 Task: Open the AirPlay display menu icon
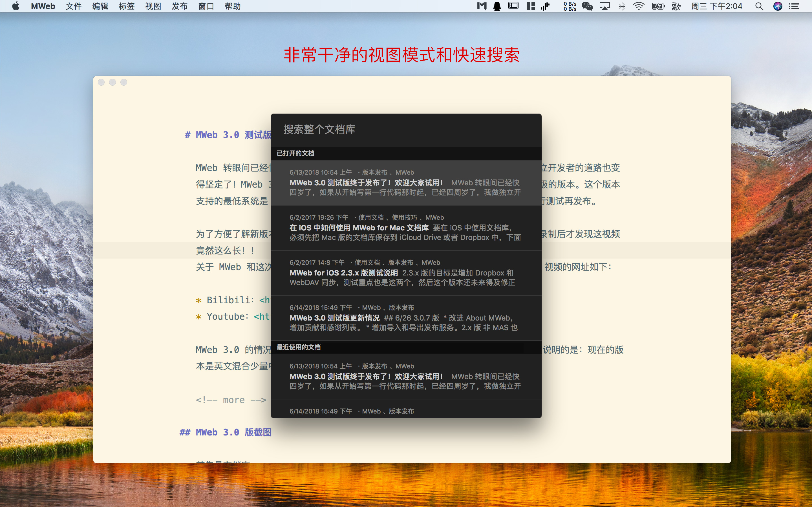(604, 6)
